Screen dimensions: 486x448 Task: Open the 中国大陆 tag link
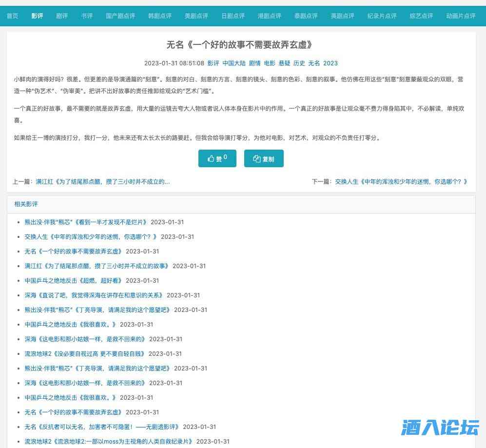pyautogui.click(x=234, y=63)
